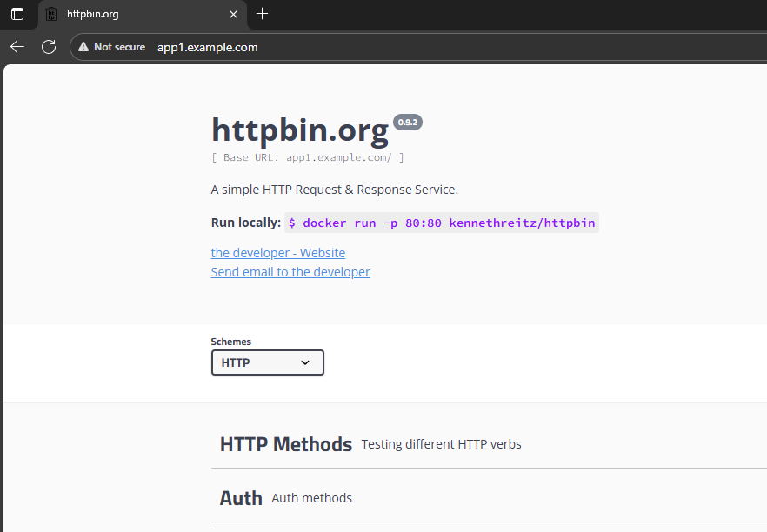Screen dimensions: 767x532
Task: Click the Not secure warning icon
Action: click(83, 47)
